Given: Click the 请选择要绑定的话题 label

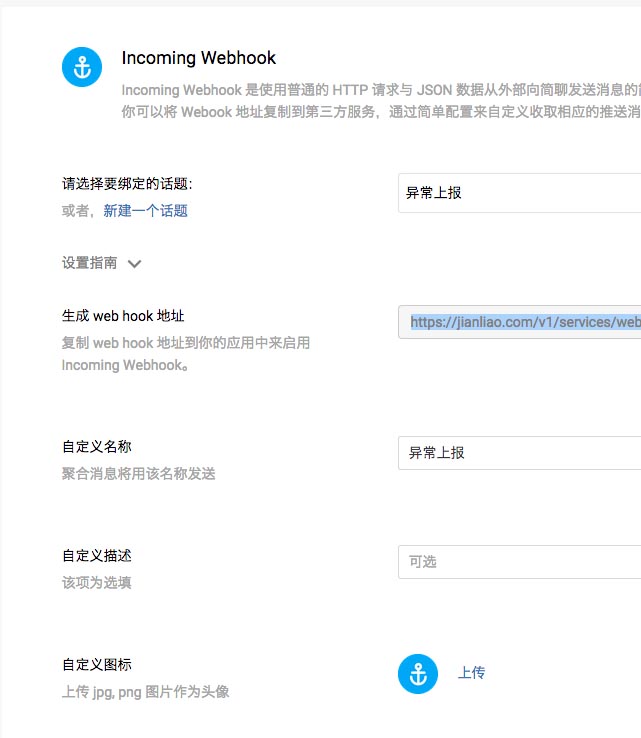Looking at the screenshot, I should 127,184.
